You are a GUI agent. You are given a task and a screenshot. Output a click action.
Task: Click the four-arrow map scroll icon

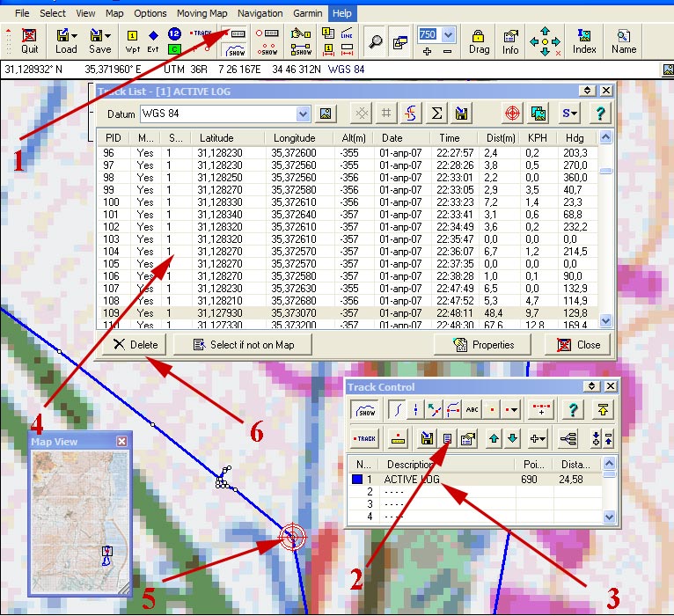pos(545,41)
